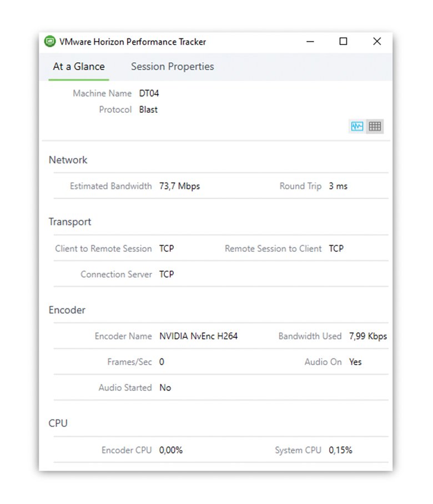Toggle the Audio On setting
Screen dimensions: 433x504
coord(355,362)
